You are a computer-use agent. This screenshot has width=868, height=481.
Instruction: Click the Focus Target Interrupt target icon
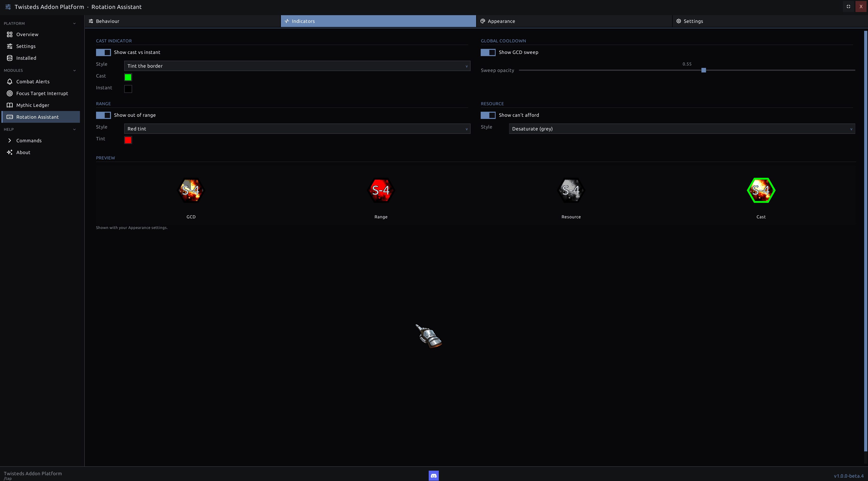point(10,93)
